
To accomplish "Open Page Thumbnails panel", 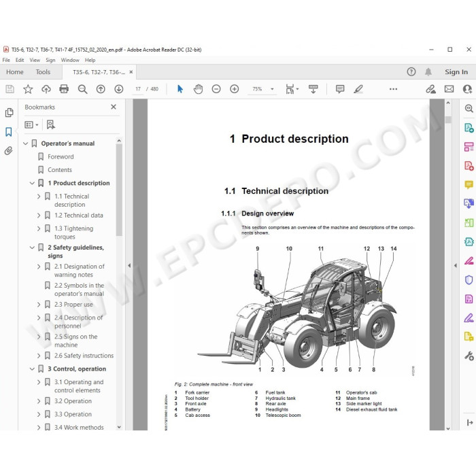I will point(9,113).
